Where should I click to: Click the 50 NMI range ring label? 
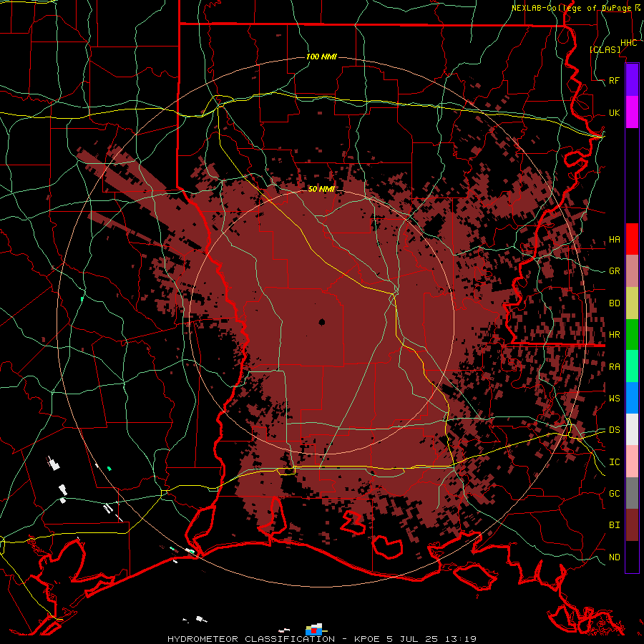[321, 189]
